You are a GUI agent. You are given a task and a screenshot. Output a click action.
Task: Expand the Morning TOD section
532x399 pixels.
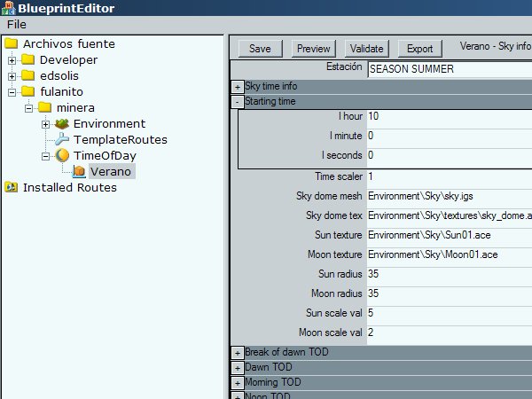click(238, 383)
